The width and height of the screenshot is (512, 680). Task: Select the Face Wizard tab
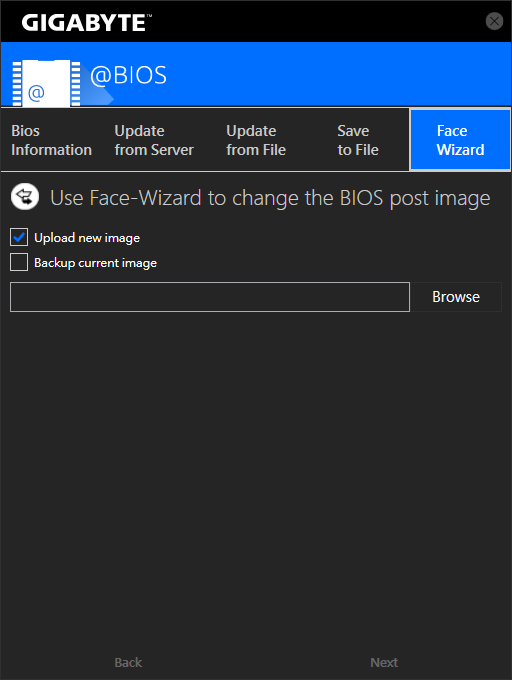coord(460,140)
